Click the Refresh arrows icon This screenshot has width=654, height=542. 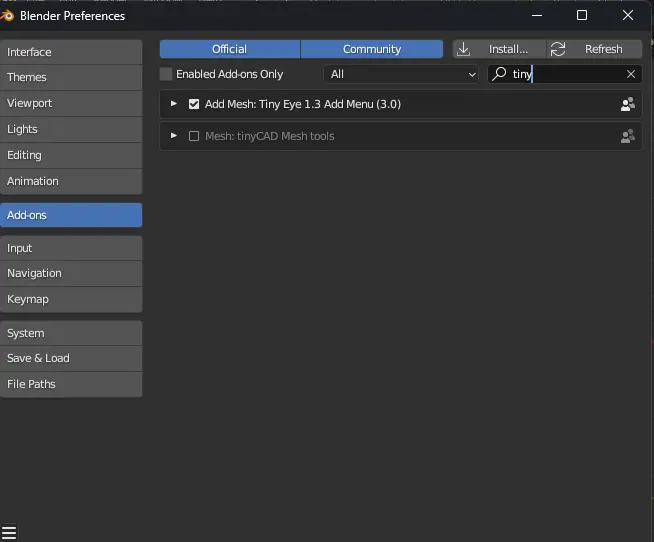(558, 49)
